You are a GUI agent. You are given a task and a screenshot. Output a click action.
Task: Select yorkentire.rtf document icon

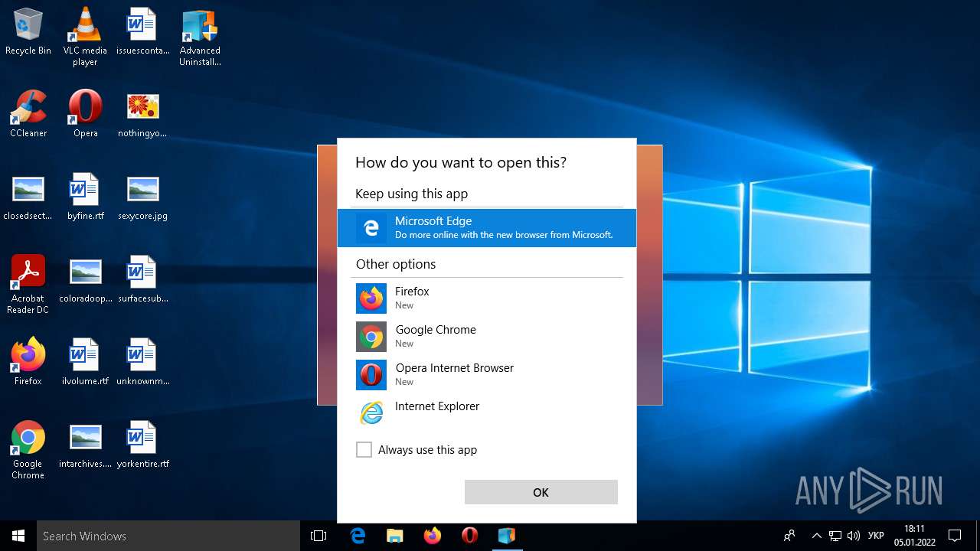(142, 445)
